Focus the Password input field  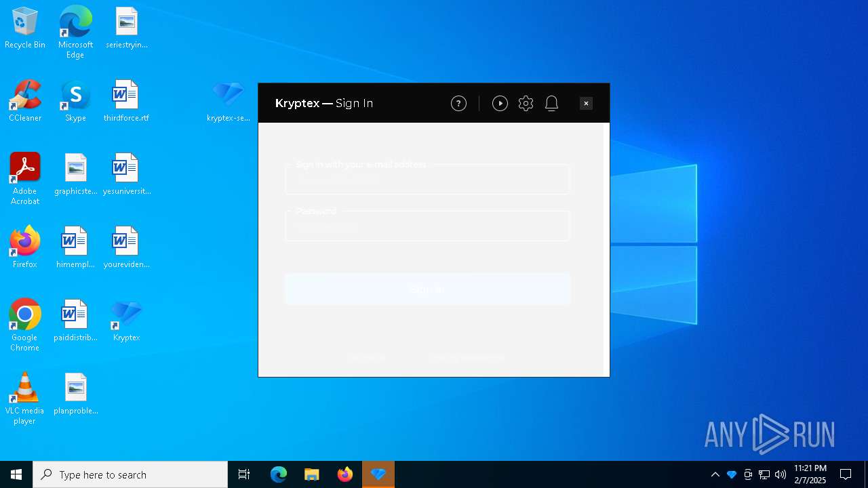tap(427, 226)
